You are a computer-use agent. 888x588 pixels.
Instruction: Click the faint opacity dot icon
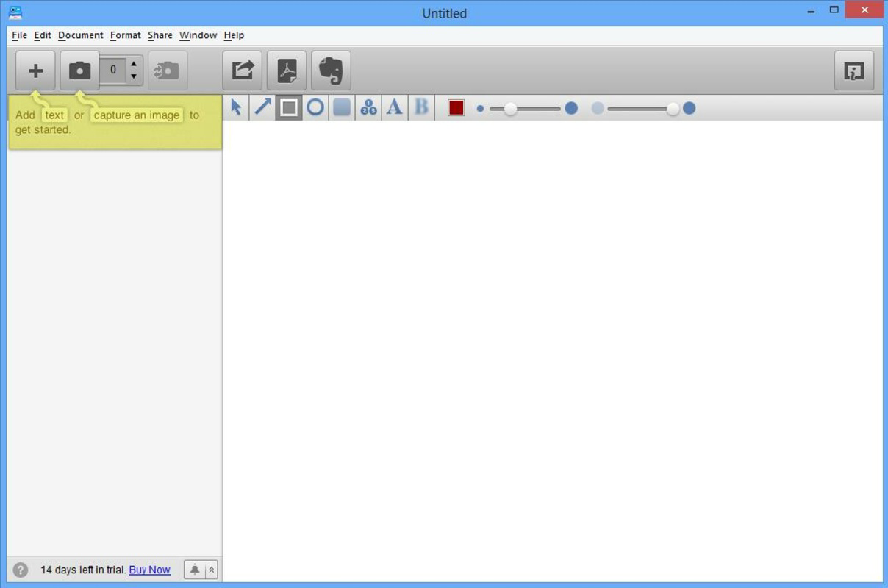[x=598, y=109]
